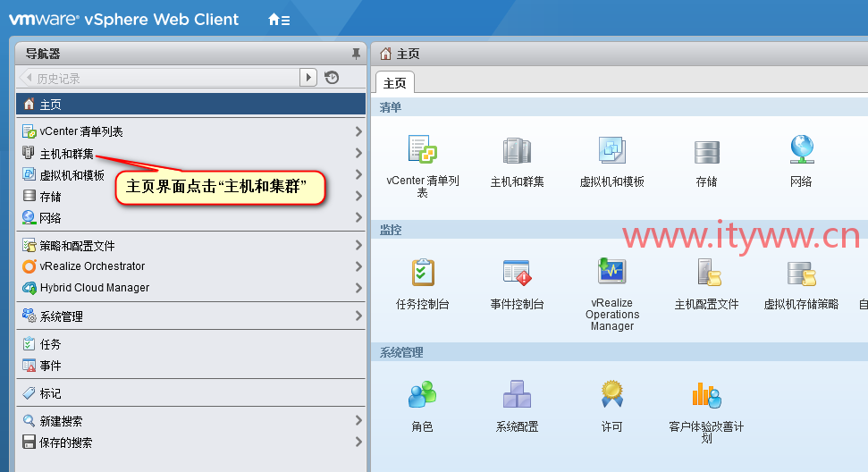Open 任务控制台 icon under 监控
Screen dimensions: 868x472
click(423, 273)
